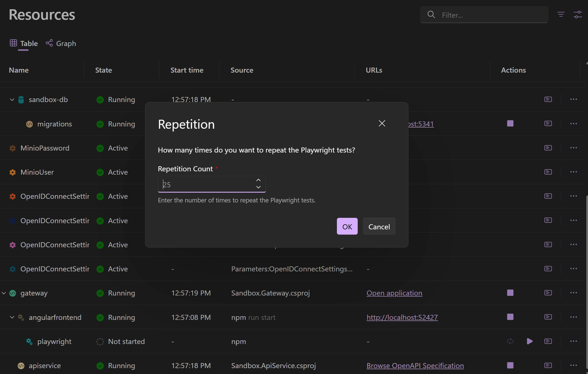Open more actions for migrations
Image resolution: width=588 pixels, height=374 pixels.
click(573, 123)
